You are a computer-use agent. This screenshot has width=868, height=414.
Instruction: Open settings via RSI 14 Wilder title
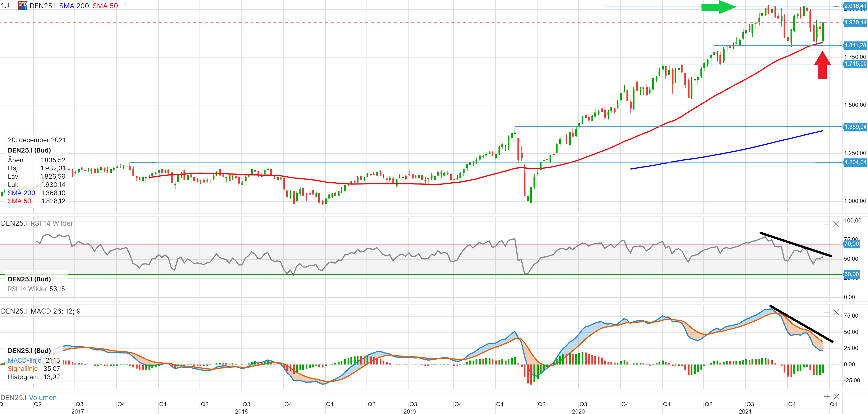pyautogui.click(x=52, y=223)
